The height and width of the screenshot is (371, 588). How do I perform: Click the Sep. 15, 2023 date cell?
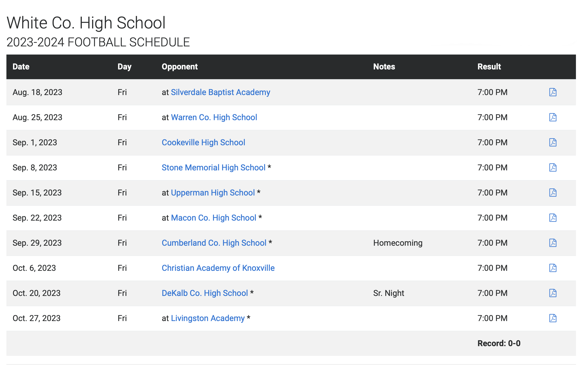(37, 193)
